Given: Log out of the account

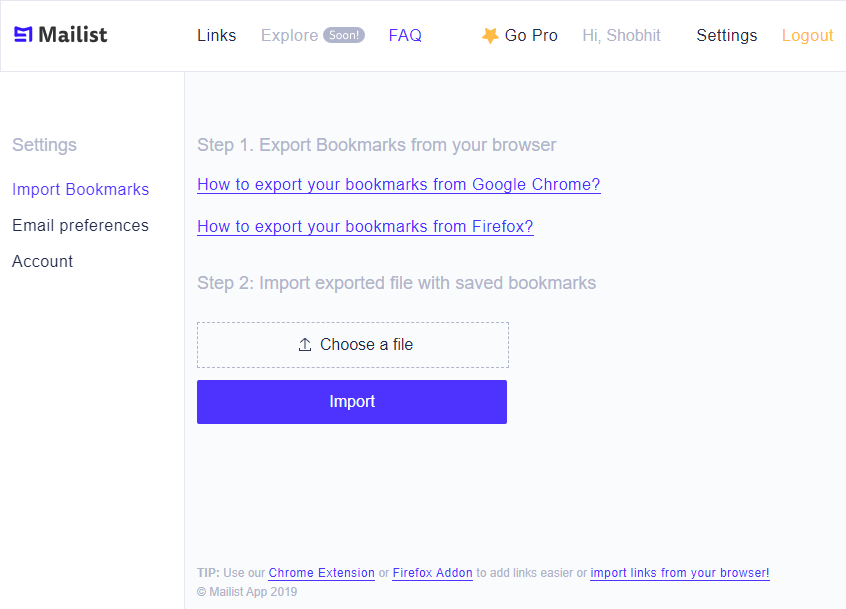Looking at the screenshot, I should 807,35.
